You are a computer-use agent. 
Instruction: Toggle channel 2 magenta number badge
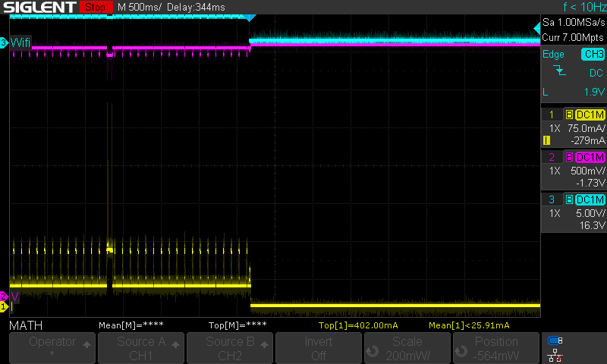pyautogui.click(x=552, y=157)
